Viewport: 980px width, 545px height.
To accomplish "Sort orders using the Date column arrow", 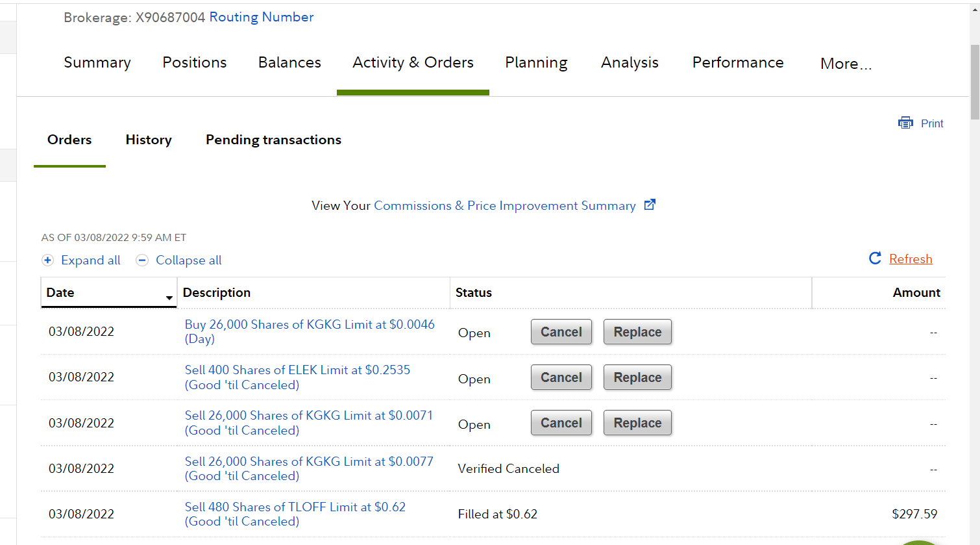I will tap(169, 298).
